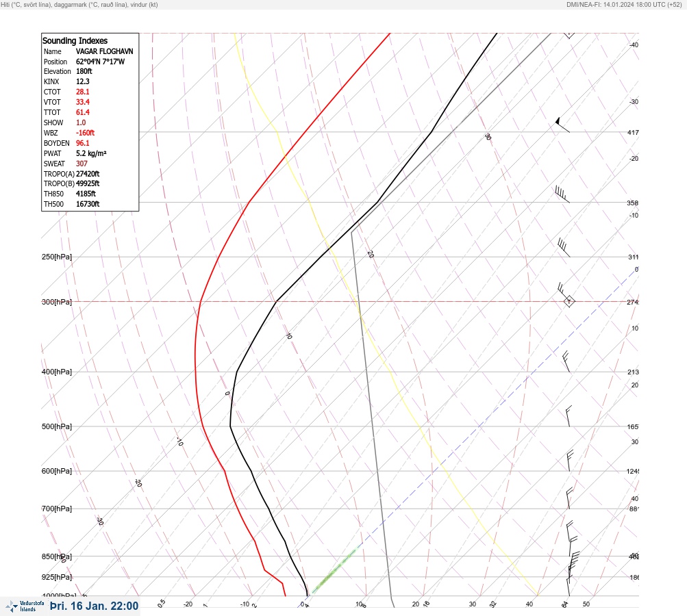Click the BOYDEN value 96.1
The height and width of the screenshot is (616, 687).
82,143
